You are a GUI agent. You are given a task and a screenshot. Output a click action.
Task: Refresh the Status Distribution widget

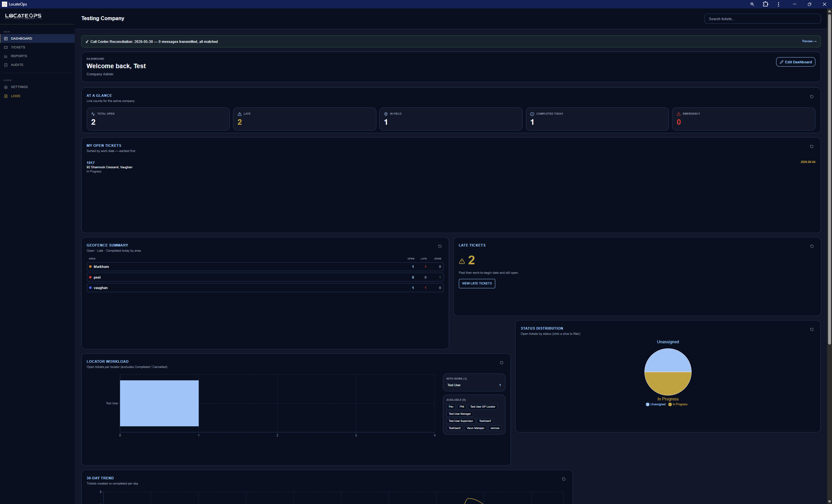(812, 330)
